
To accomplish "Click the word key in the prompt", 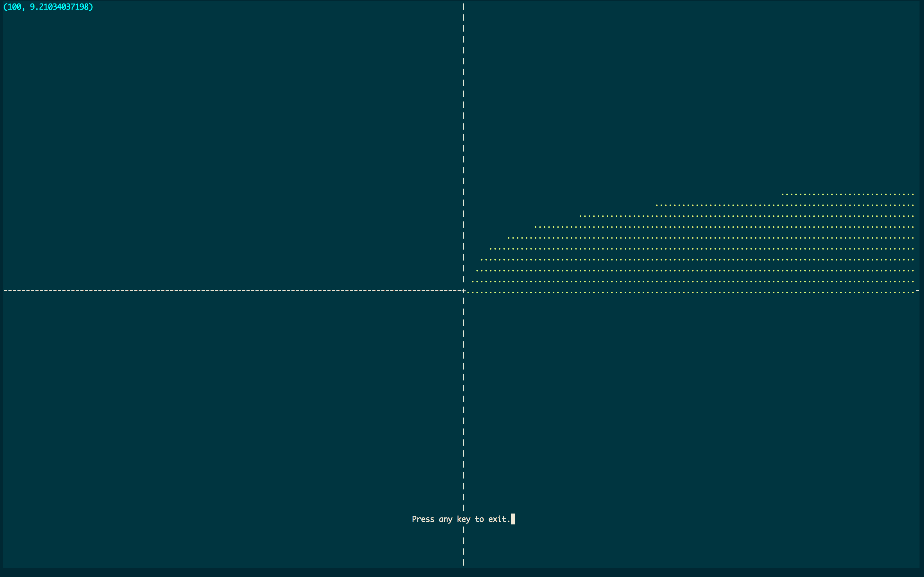I will [463, 519].
